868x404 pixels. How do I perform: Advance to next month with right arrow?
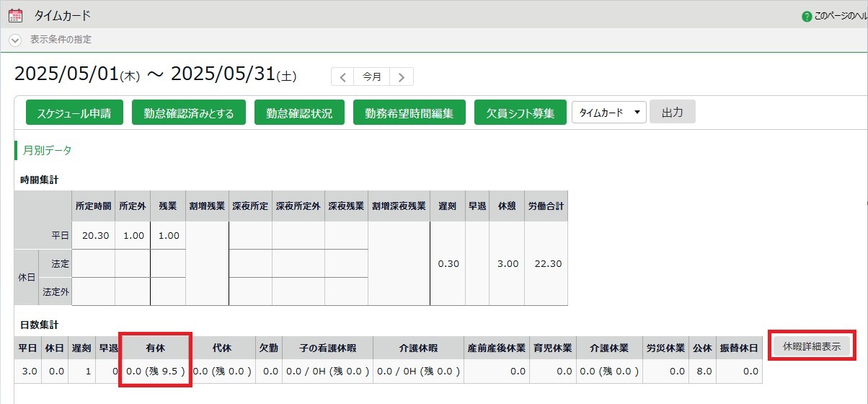(x=402, y=76)
